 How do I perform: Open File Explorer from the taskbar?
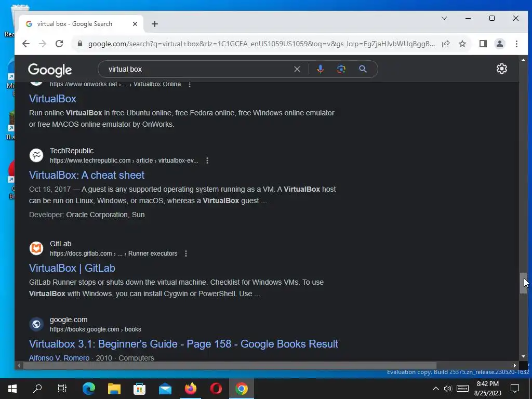pos(114,389)
